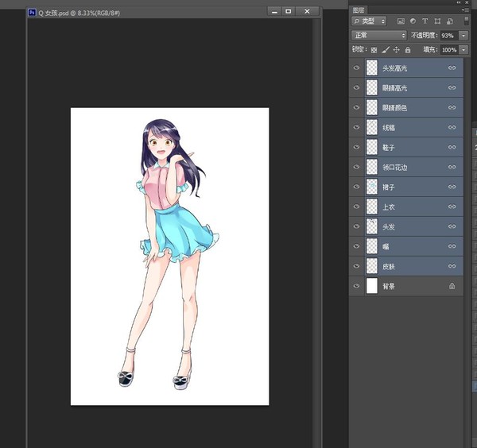Select the 鞋子 layer name
Screen dimensions: 477x448
point(389,148)
